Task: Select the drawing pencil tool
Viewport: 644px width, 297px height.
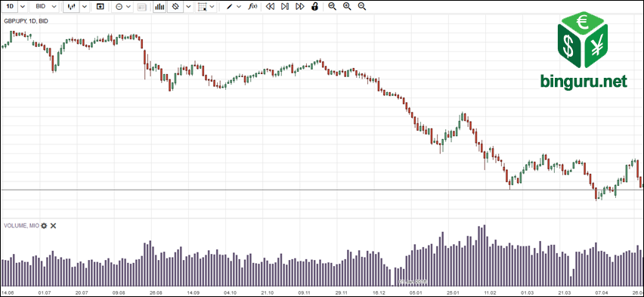Action: (230, 7)
